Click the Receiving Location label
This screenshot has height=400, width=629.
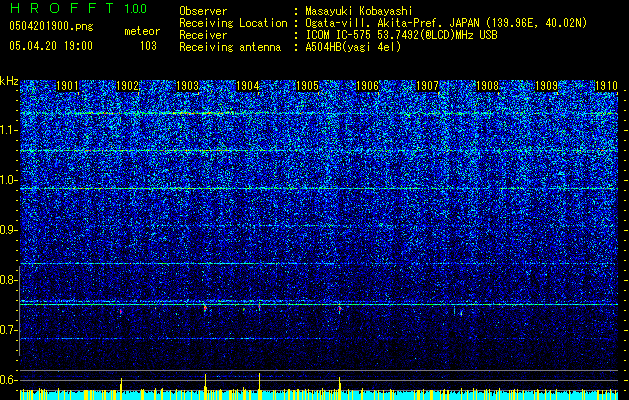(233, 23)
